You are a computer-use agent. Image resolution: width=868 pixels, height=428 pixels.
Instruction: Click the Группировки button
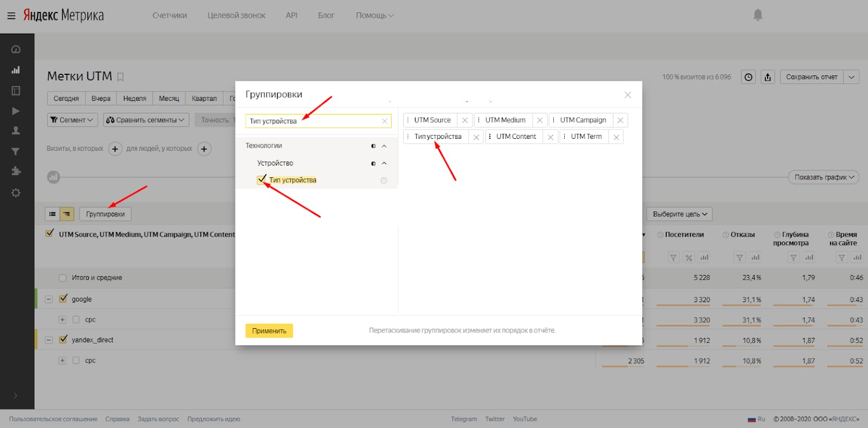(105, 214)
